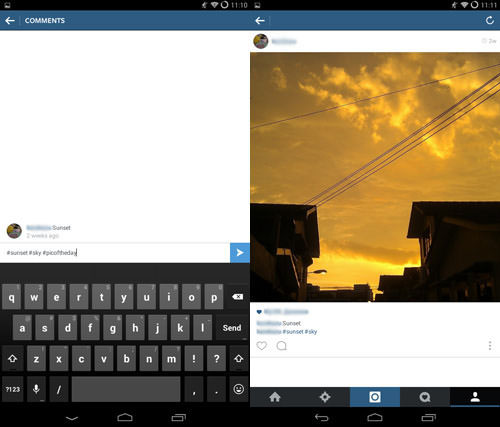500x427 pixels.
Task: Open comments via the speech bubble icon
Action: pos(282,346)
